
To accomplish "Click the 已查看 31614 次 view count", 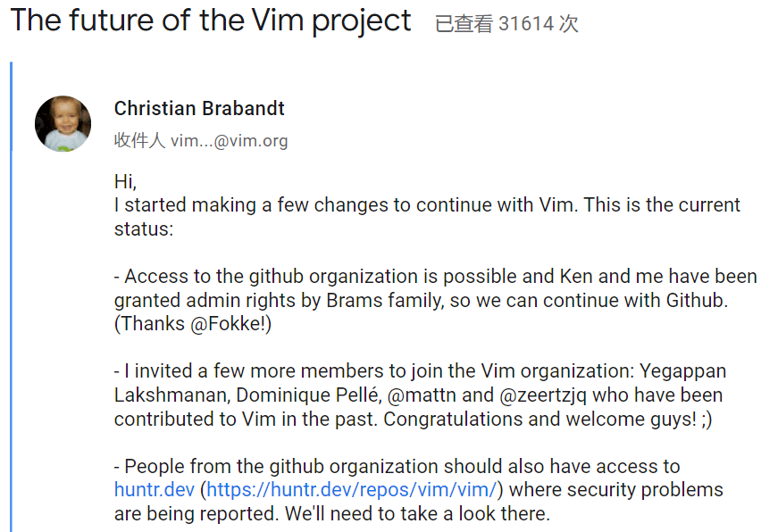I will tap(506, 24).
